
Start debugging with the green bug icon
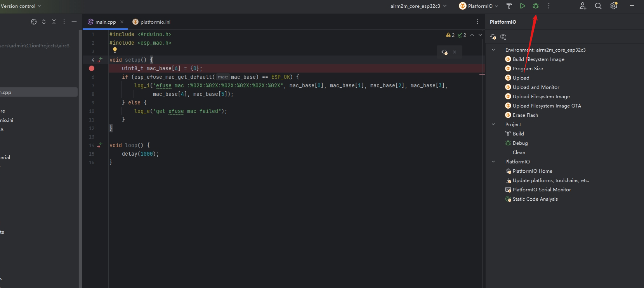[x=536, y=6]
